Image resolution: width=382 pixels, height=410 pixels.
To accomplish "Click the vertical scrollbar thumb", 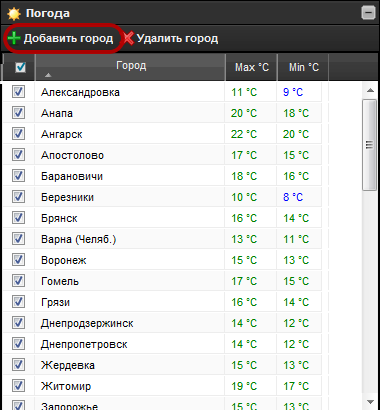I will 369,145.
